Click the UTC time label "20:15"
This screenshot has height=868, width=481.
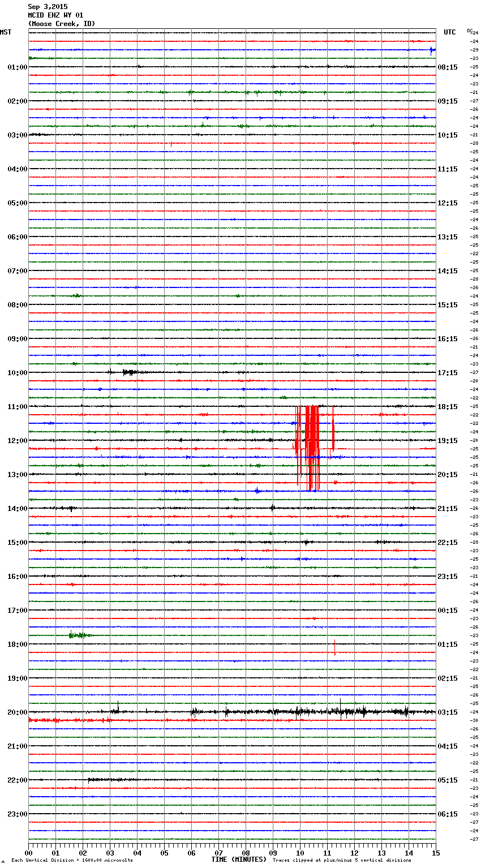(448, 475)
